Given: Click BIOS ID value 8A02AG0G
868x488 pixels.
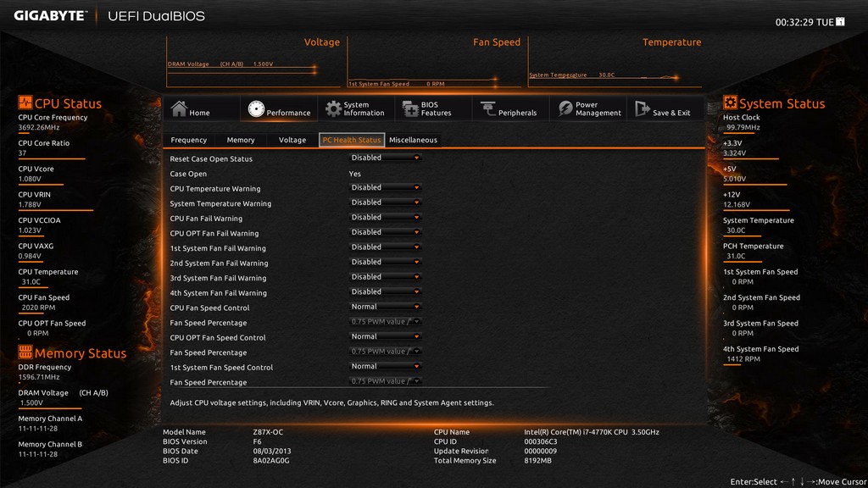Looking at the screenshot, I should (271, 460).
